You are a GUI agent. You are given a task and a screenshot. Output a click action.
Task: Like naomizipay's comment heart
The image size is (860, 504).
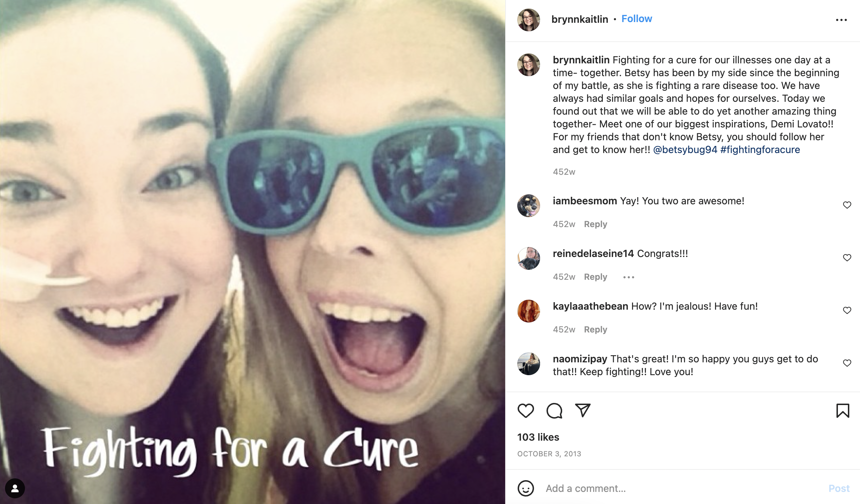pos(847,363)
